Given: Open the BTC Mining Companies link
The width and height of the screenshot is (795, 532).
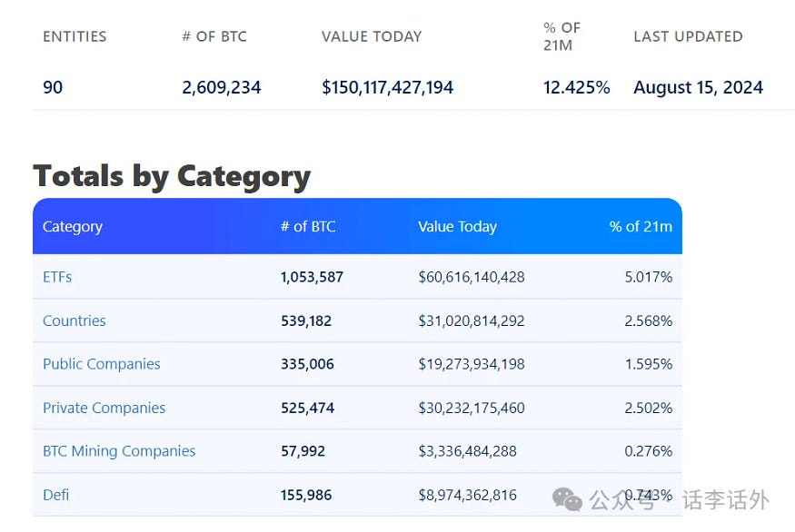Looking at the screenshot, I should (119, 451).
